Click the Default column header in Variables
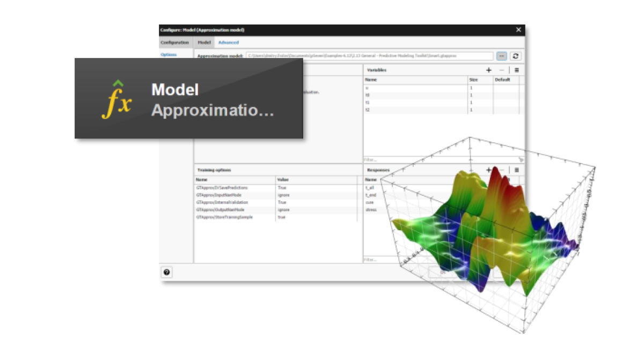The width and height of the screenshot is (644, 337). point(506,80)
